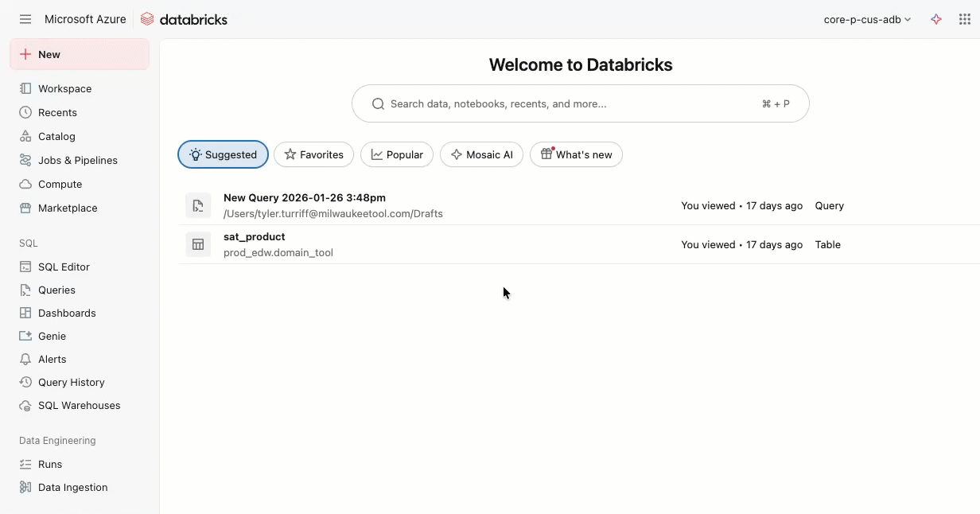Click the query file icon for New Query
The image size is (980, 514).
(x=198, y=205)
